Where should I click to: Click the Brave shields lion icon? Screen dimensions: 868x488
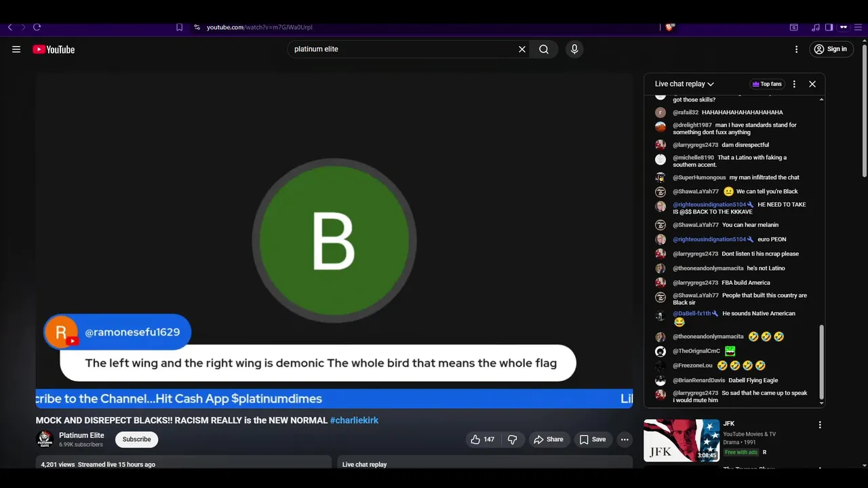[670, 27]
